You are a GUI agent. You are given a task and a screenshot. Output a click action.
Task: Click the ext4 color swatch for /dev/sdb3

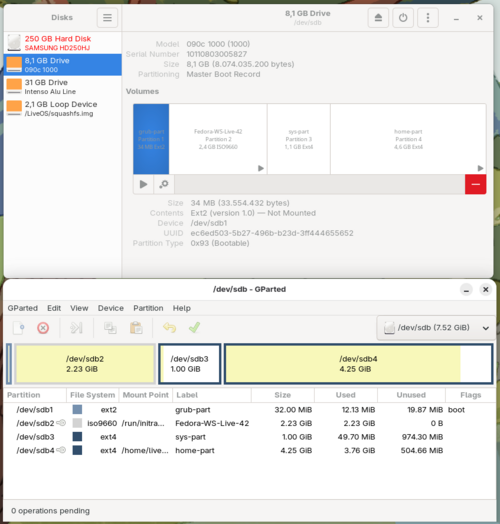[x=77, y=437]
